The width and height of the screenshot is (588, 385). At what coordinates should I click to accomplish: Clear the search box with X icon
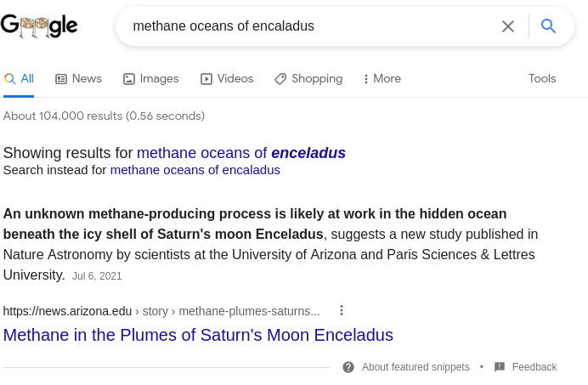click(x=508, y=26)
